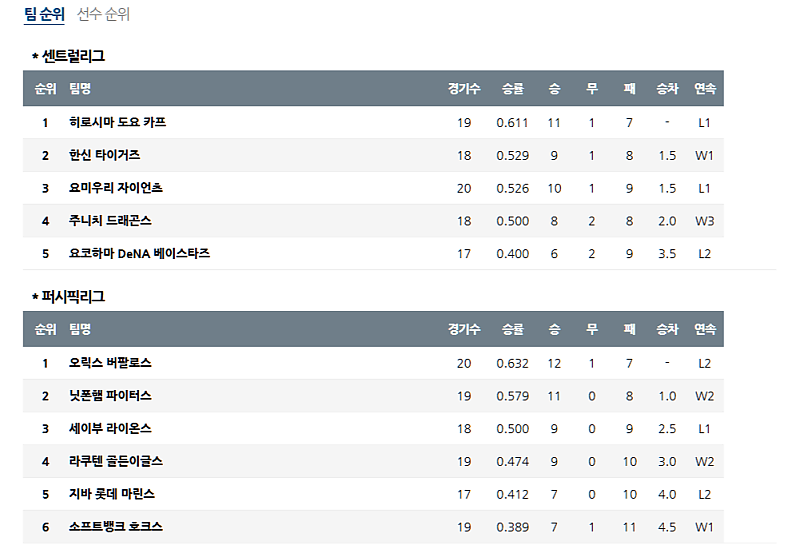Click 순위 header in 퍼시픽리그 table
This screenshot has width=800, height=549.
coord(45,329)
